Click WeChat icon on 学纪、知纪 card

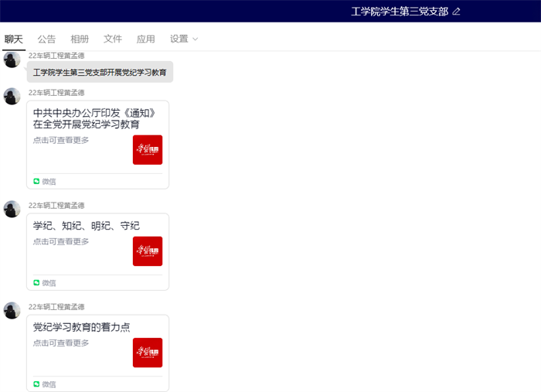[x=36, y=283]
